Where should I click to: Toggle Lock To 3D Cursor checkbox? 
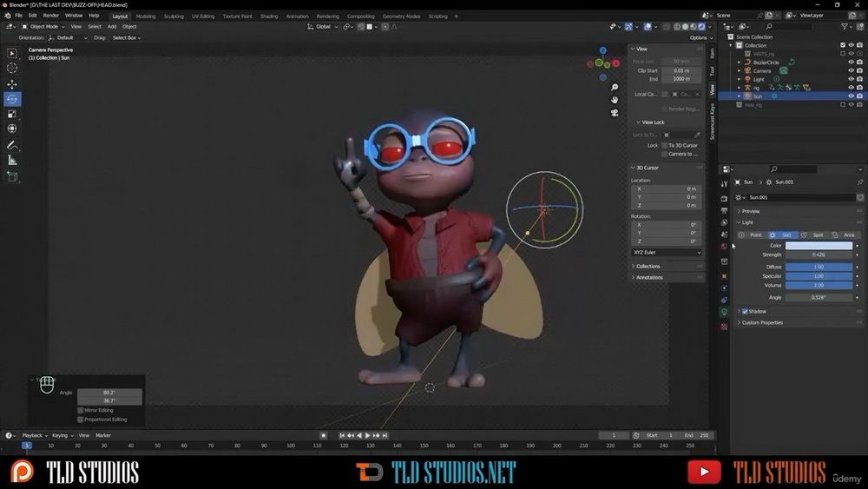[x=665, y=145]
